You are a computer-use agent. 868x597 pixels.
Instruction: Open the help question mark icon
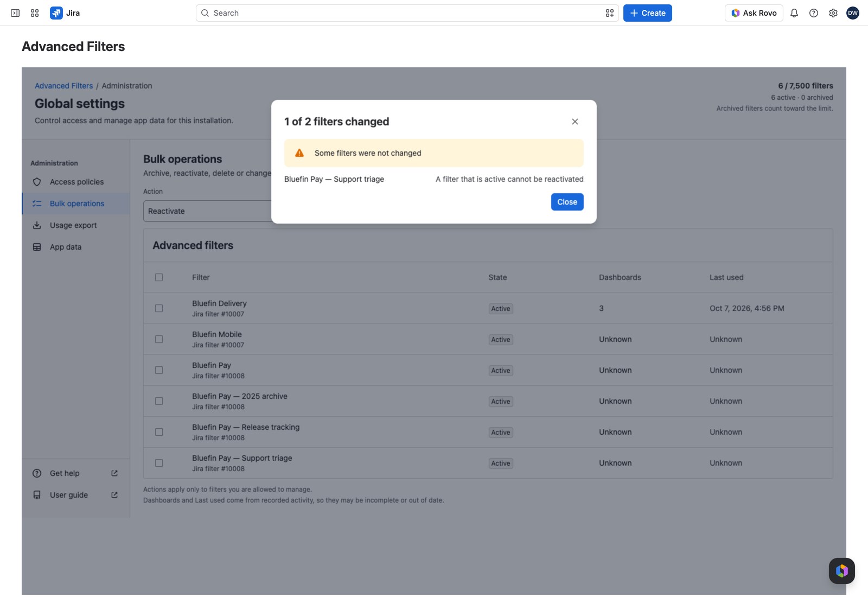click(814, 13)
